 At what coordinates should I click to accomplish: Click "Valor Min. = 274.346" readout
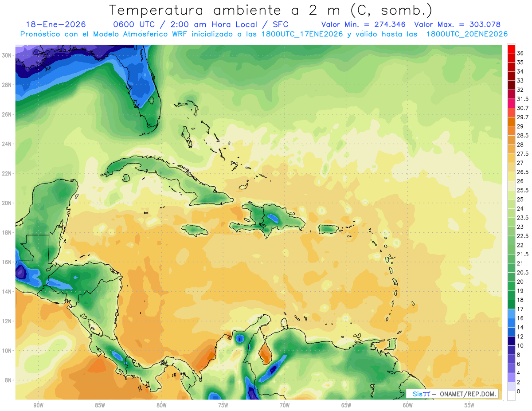[364, 24]
